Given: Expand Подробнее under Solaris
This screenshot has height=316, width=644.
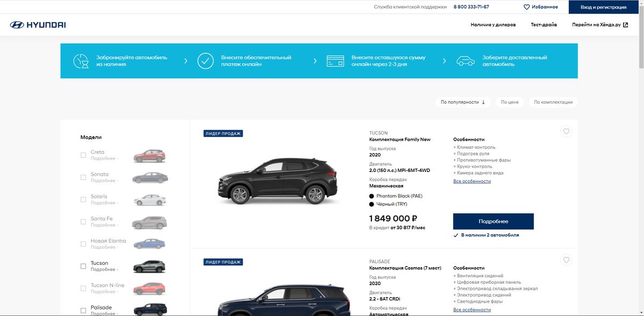Looking at the screenshot, I should click(x=104, y=203).
